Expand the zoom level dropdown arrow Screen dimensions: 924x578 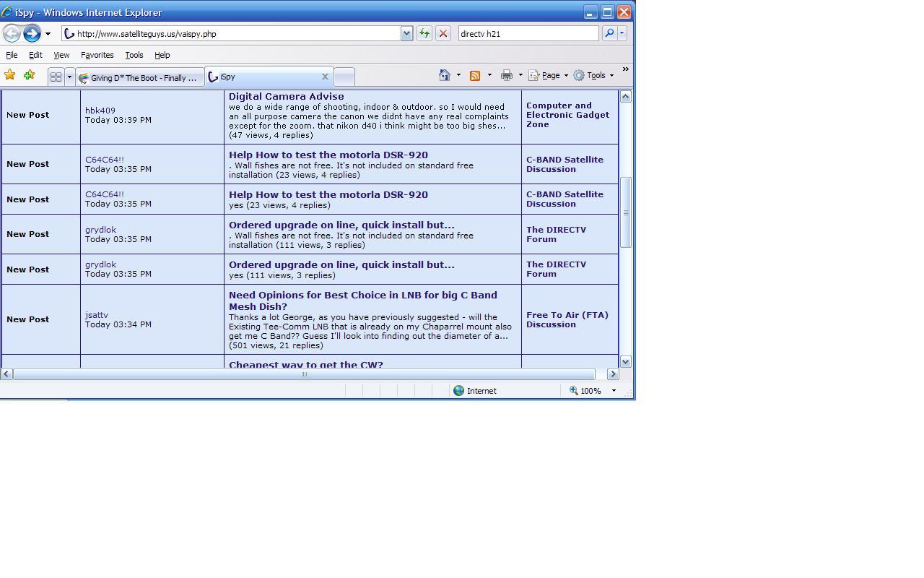pos(614,391)
